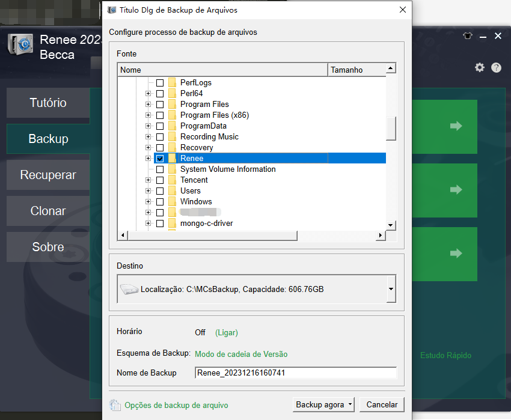Image resolution: width=511 pixels, height=420 pixels.
Task: Click the settings gear icon
Action: pos(479,67)
